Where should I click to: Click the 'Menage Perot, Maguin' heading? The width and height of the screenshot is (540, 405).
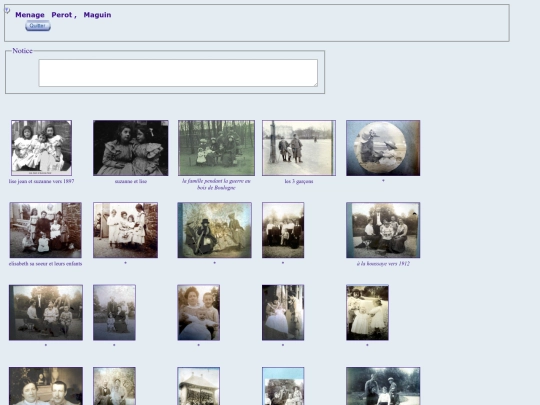(63, 15)
